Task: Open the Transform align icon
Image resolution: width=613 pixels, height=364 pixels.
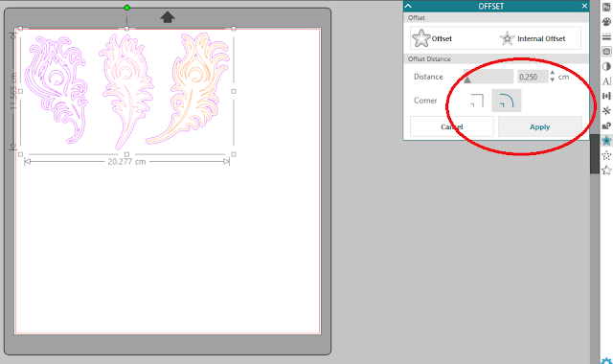Action: click(x=606, y=96)
